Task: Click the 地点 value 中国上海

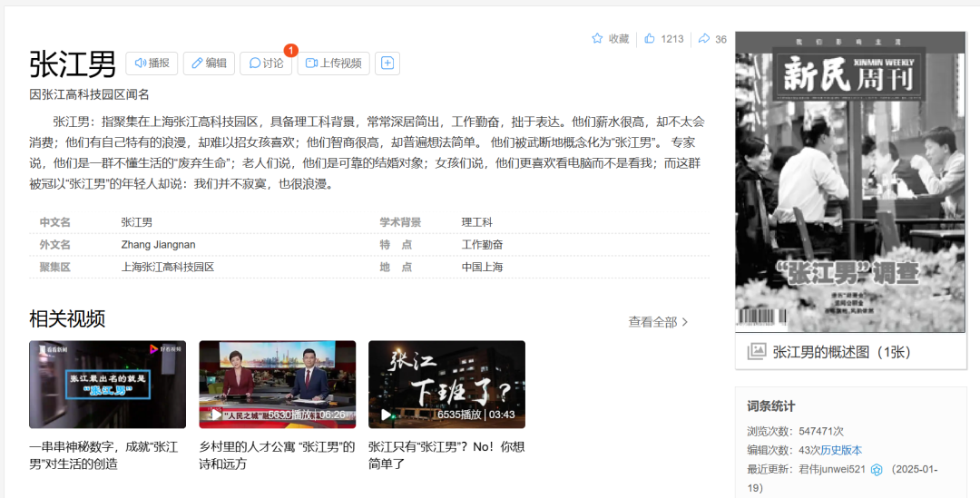Action: coord(482,267)
